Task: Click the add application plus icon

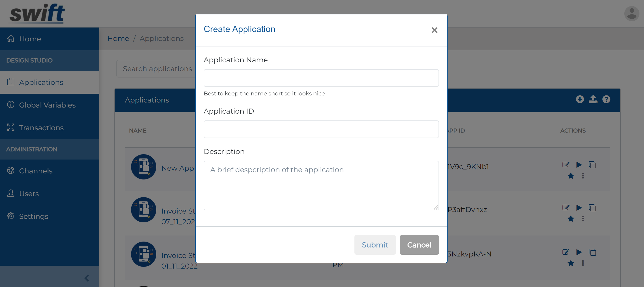Action: pos(580,99)
